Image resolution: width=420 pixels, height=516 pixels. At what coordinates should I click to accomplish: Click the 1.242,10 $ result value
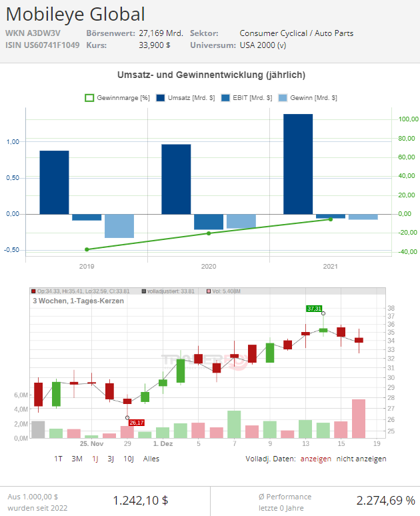(x=141, y=501)
